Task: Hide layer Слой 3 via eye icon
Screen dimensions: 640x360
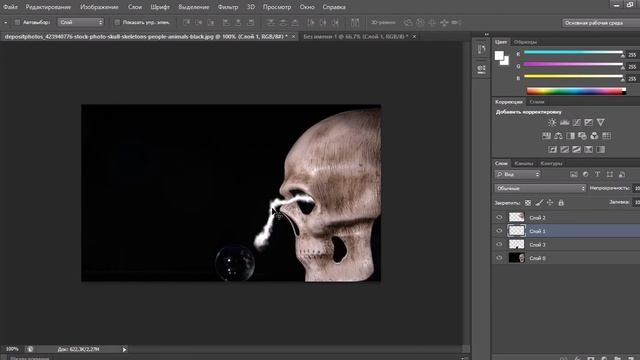Action: pyautogui.click(x=499, y=244)
